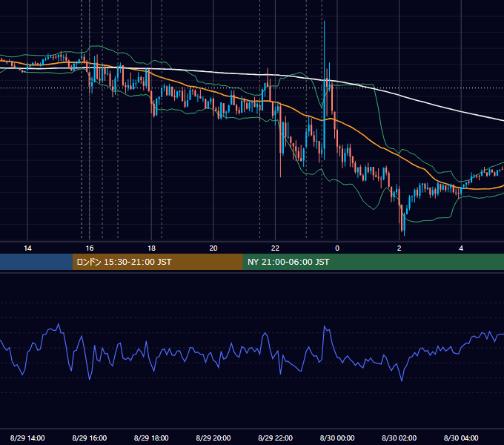This screenshot has height=445, width=504.
Task: Select the NY 21:00-06:00 JST session bar
Action: tap(373, 262)
